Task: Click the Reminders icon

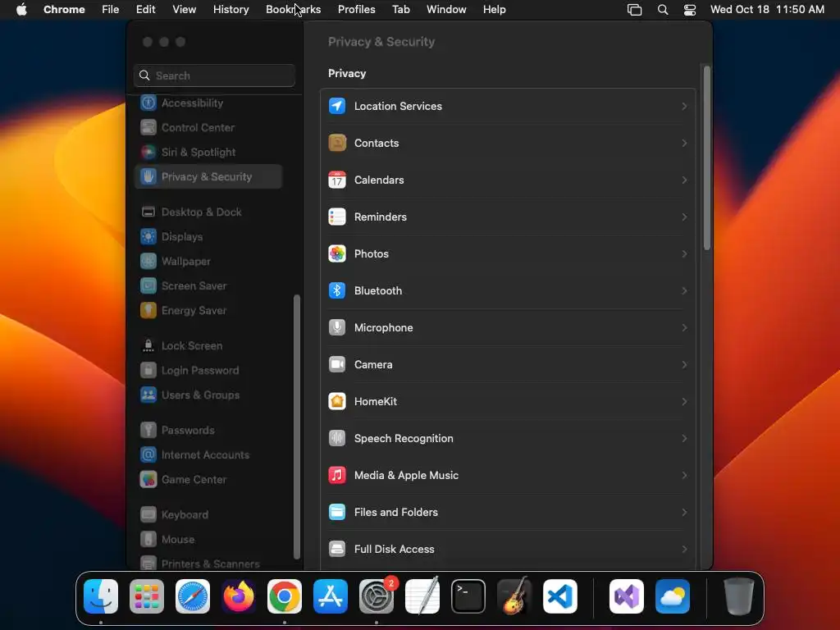Action: (x=337, y=217)
